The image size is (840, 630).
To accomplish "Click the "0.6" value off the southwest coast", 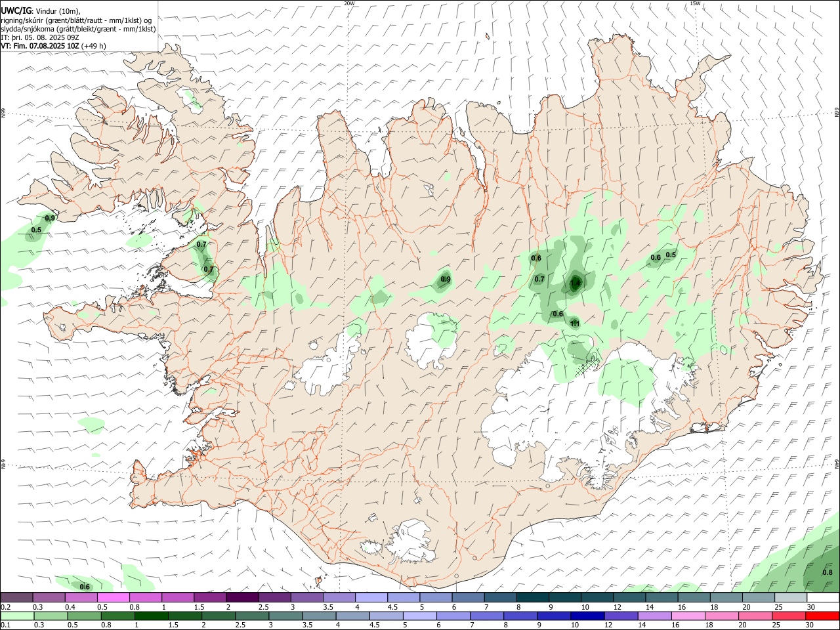I will point(85,587).
